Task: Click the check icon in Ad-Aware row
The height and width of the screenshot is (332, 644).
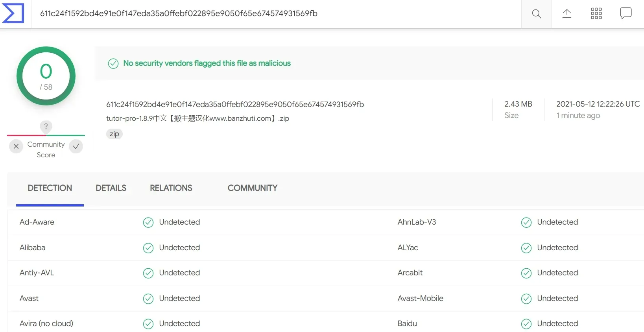Action: [148, 223]
